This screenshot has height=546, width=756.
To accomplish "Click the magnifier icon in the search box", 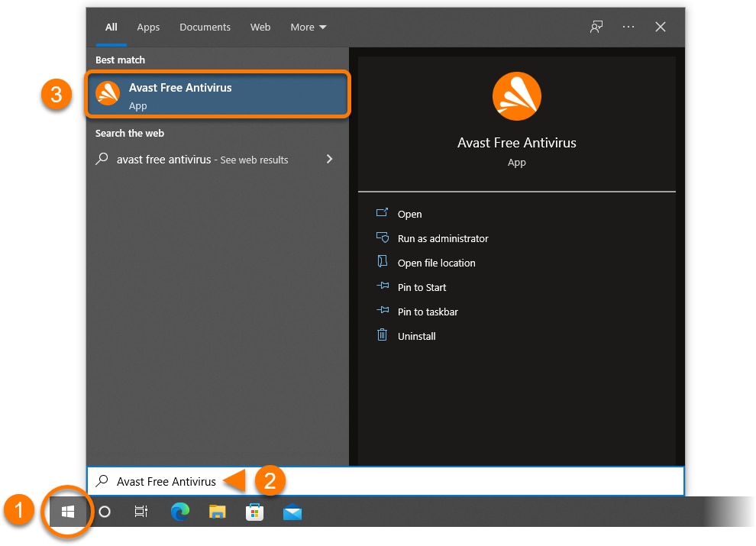I will coord(102,480).
